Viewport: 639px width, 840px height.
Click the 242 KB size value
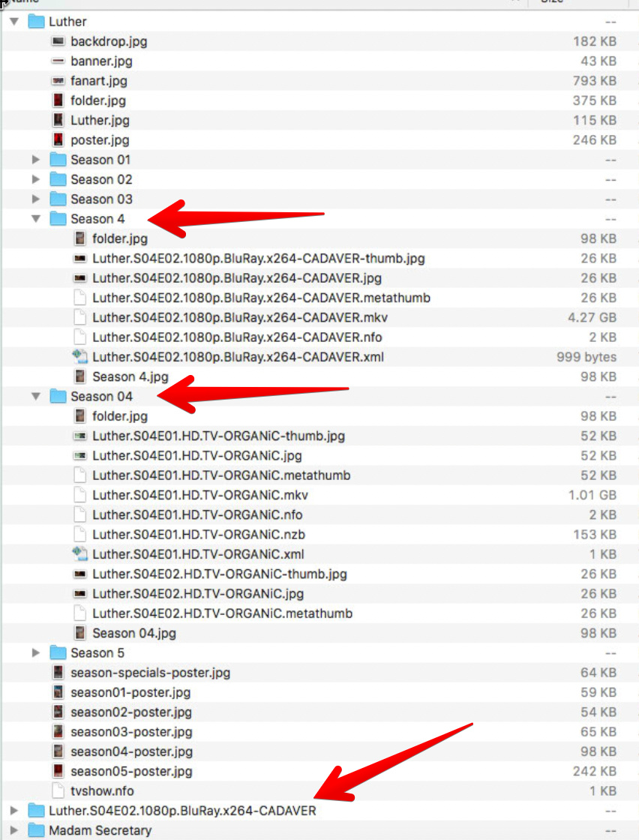point(595,772)
